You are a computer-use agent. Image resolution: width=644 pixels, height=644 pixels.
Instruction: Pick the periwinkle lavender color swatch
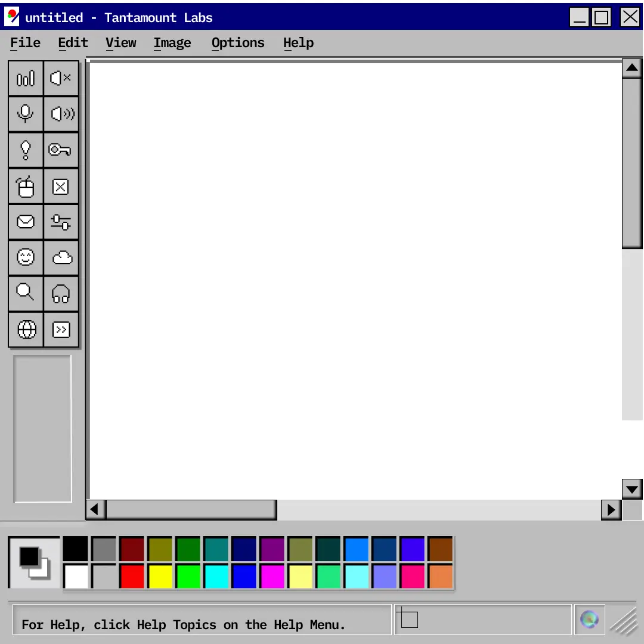click(385, 576)
